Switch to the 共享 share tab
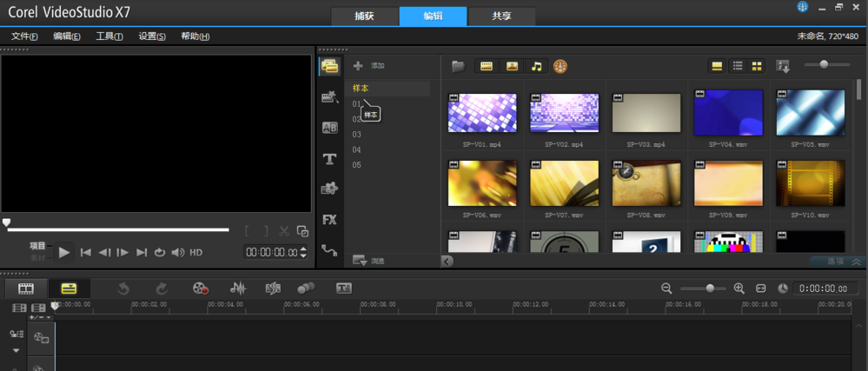 tap(501, 16)
